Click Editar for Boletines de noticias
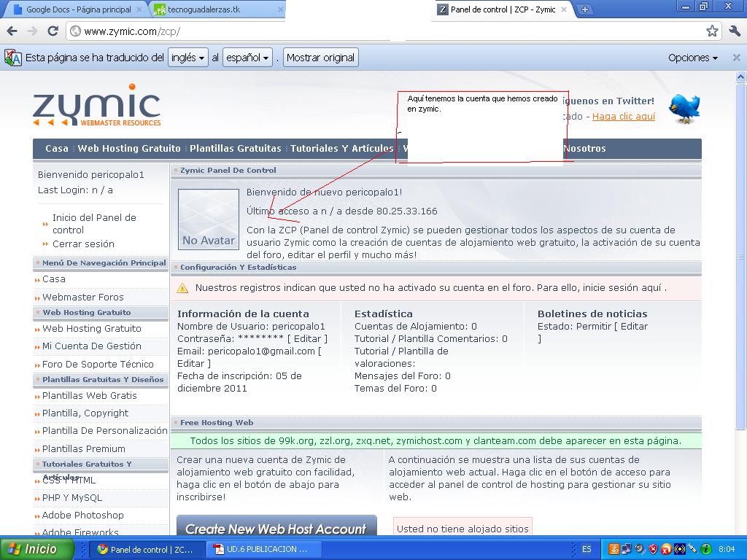The width and height of the screenshot is (747, 560). 634,326
